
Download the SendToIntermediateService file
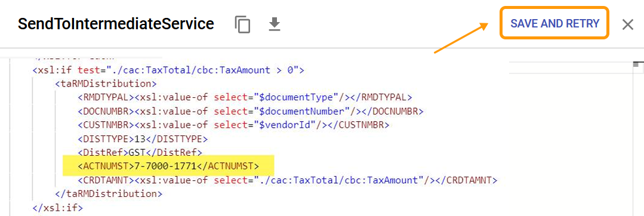275,24
